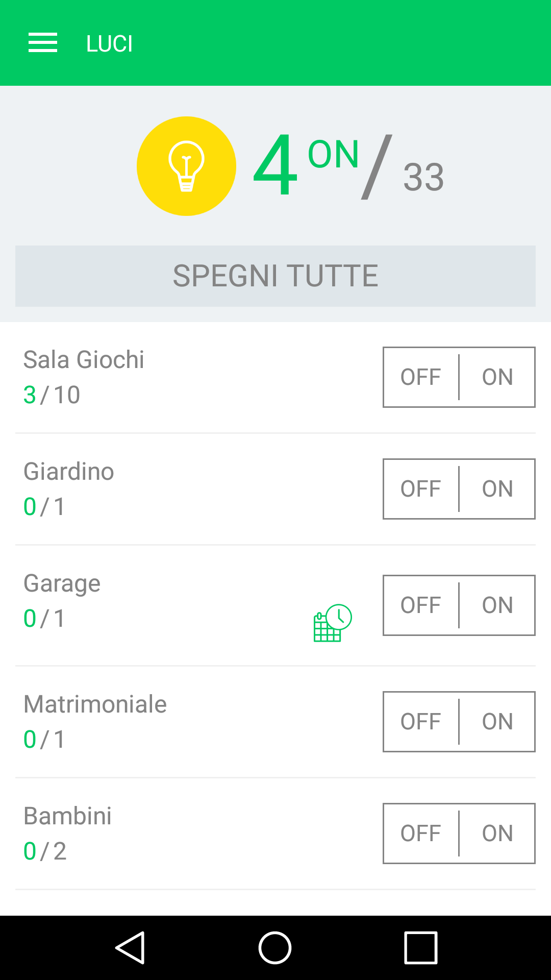Open the Garage schedule timer icon
The height and width of the screenshot is (980, 551).
332,623
